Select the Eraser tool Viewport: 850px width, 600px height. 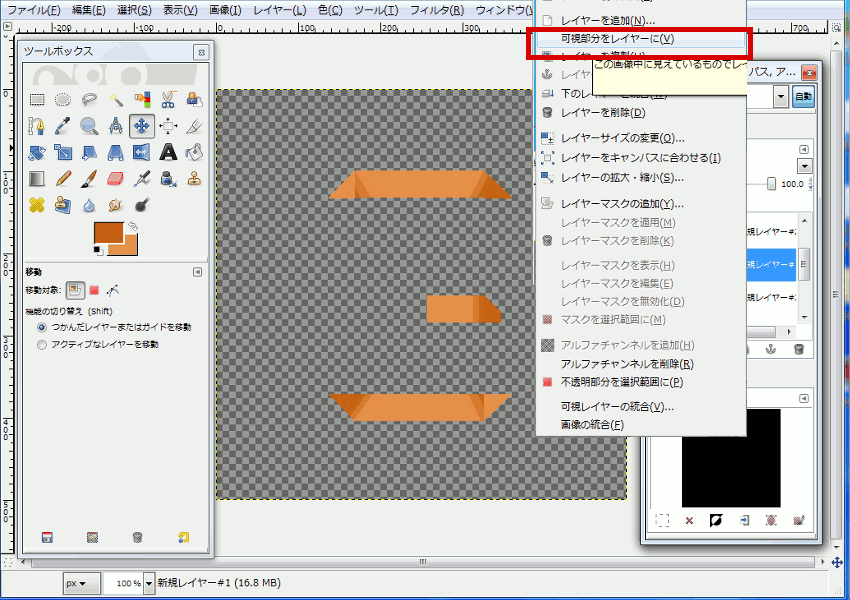tap(115, 178)
